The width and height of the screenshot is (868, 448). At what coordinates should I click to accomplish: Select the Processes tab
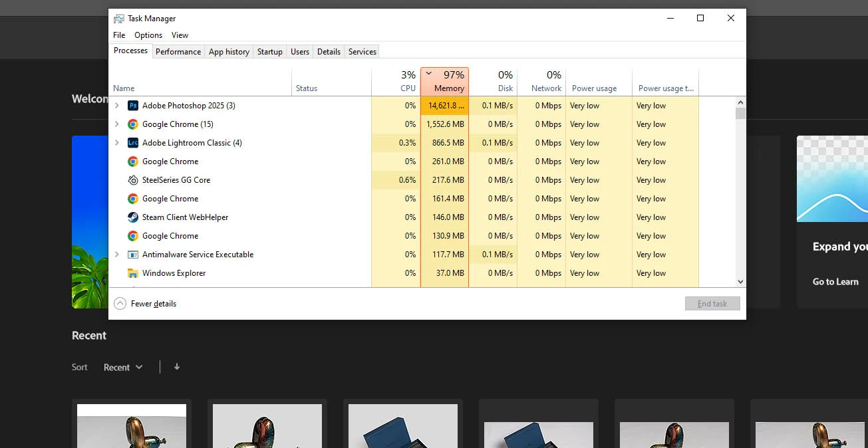[130, 51]
